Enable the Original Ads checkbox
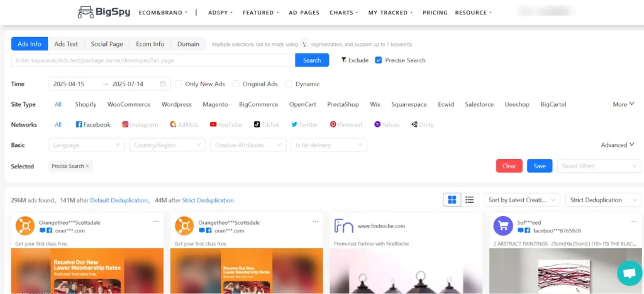Viewport: 644px width, 294px height. (236, 84)
